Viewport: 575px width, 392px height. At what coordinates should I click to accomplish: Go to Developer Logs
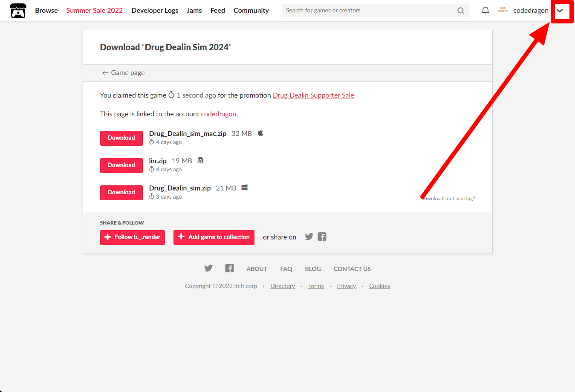point(155,11)
